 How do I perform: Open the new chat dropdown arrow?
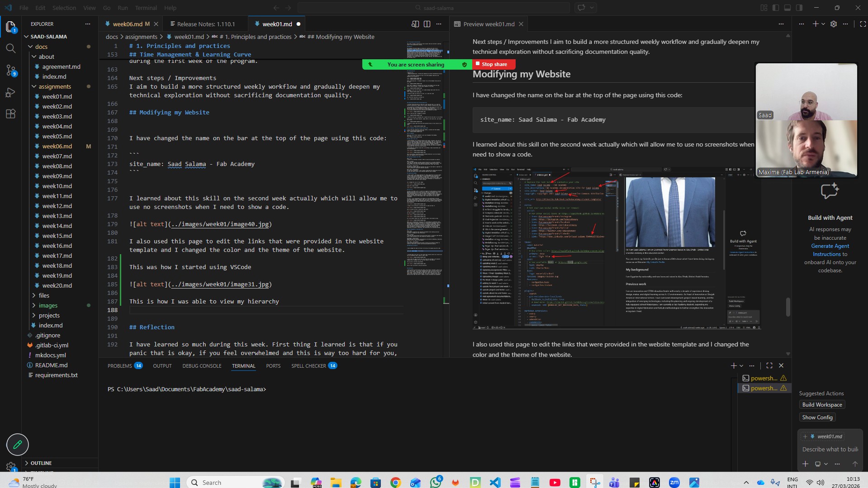[823, 24]
